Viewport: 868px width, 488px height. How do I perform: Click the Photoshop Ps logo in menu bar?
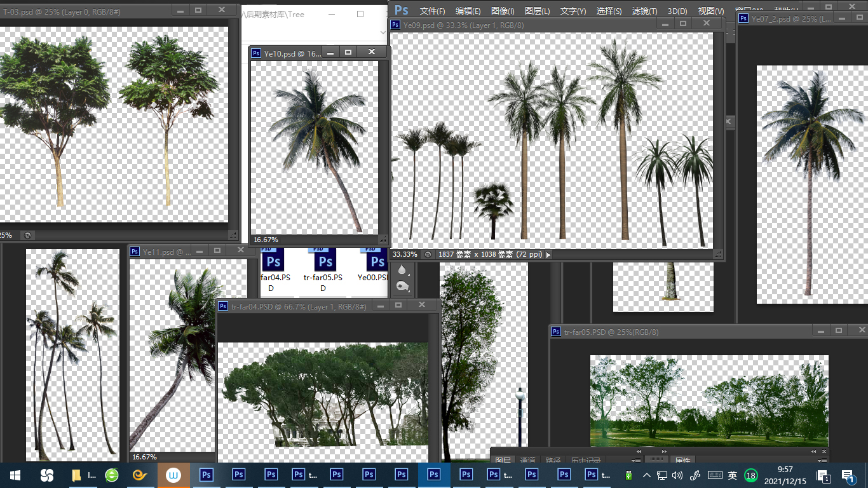(x=402, y=10)
